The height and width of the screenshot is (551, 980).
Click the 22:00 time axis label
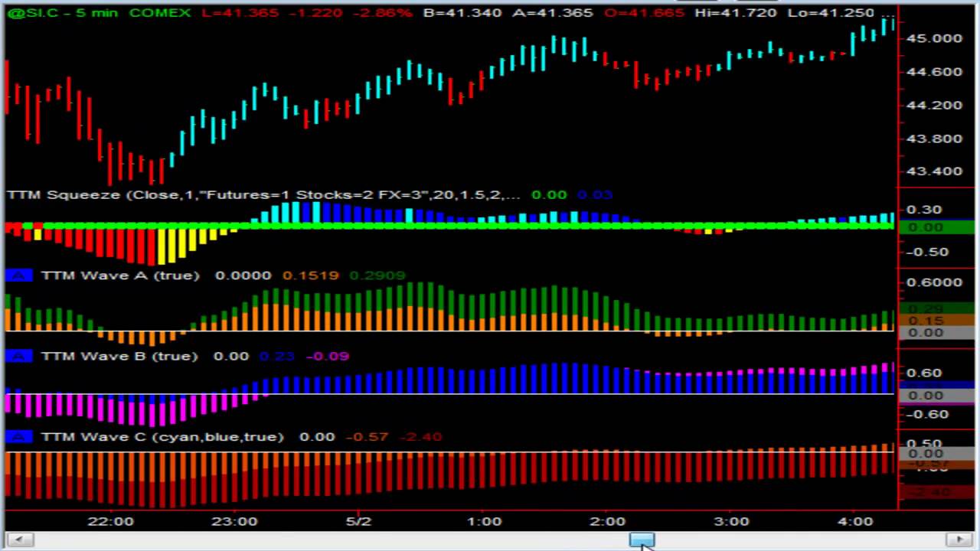click(110, 521)
